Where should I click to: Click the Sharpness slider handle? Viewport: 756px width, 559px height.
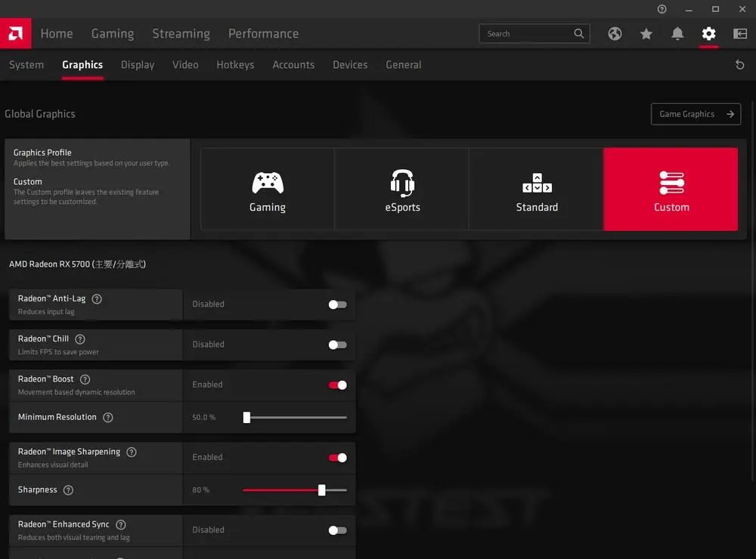click(321, 490)
